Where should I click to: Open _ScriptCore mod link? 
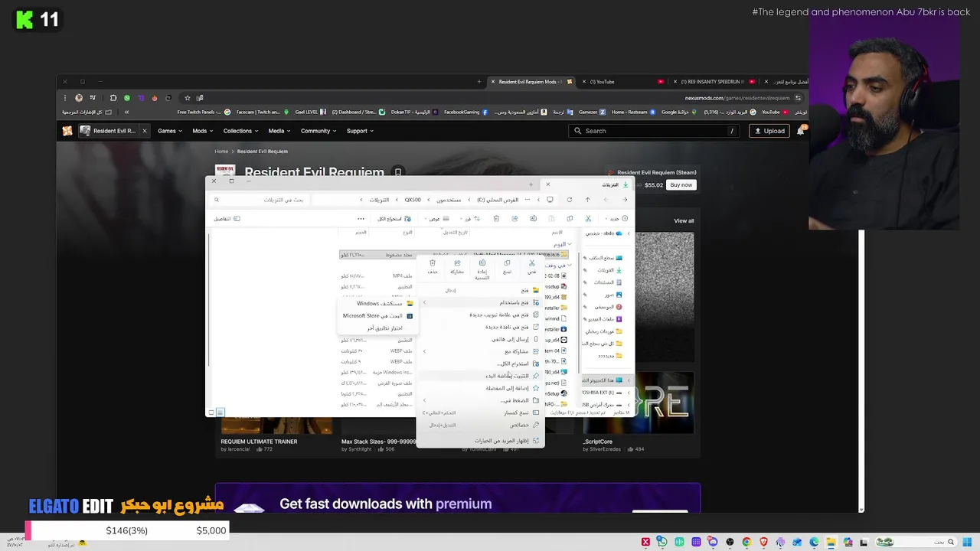pyautogui.click(x=598, y=442)
